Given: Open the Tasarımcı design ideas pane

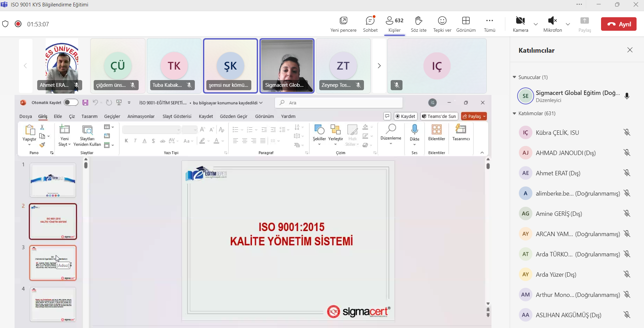Looking at the screenshot, I should tap(460, 133).
